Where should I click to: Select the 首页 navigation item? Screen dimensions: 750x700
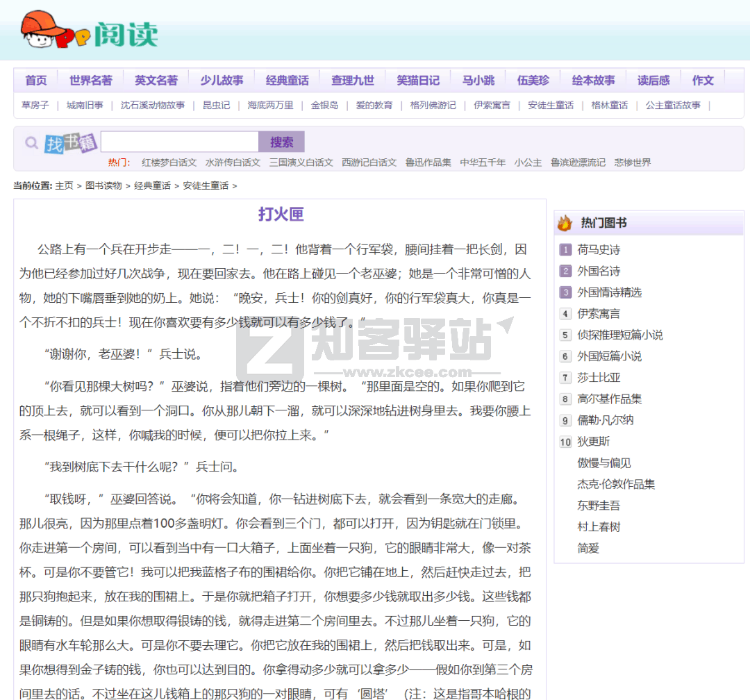(35, 80)
